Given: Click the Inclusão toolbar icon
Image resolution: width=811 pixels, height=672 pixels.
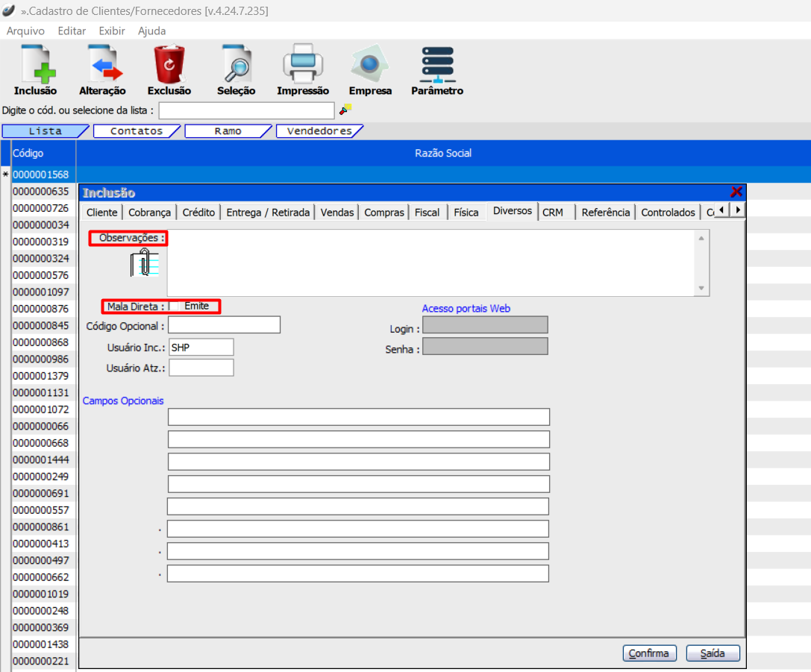Looking at the screenshot, I should (35, 65).
